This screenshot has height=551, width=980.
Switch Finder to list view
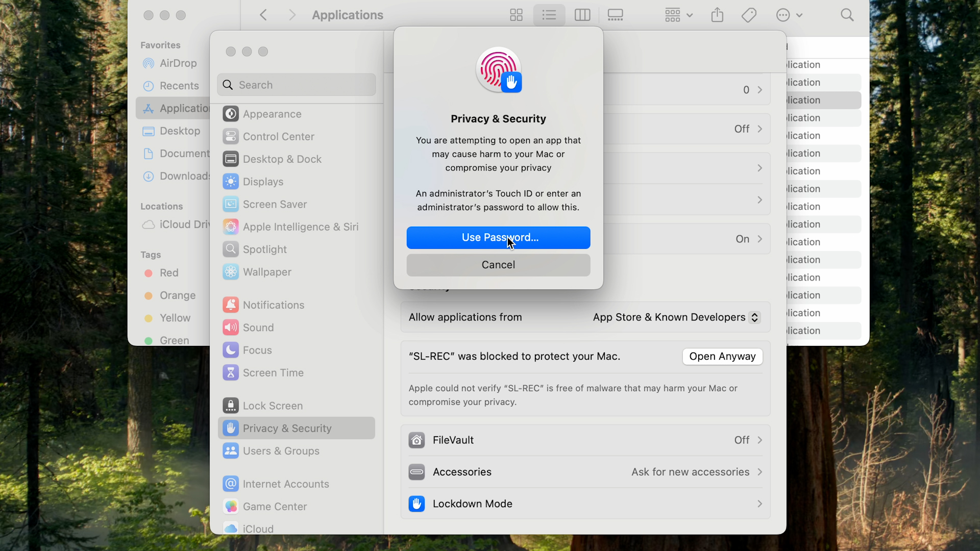pos(549,15)
